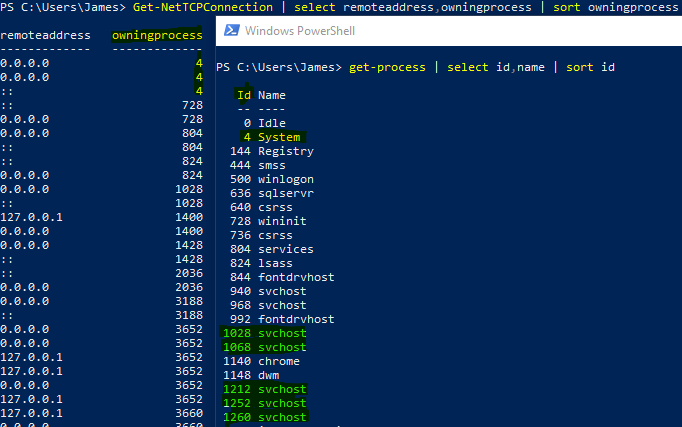Click the highlighted Id column header
682x427 pixels.
[244, 95]
